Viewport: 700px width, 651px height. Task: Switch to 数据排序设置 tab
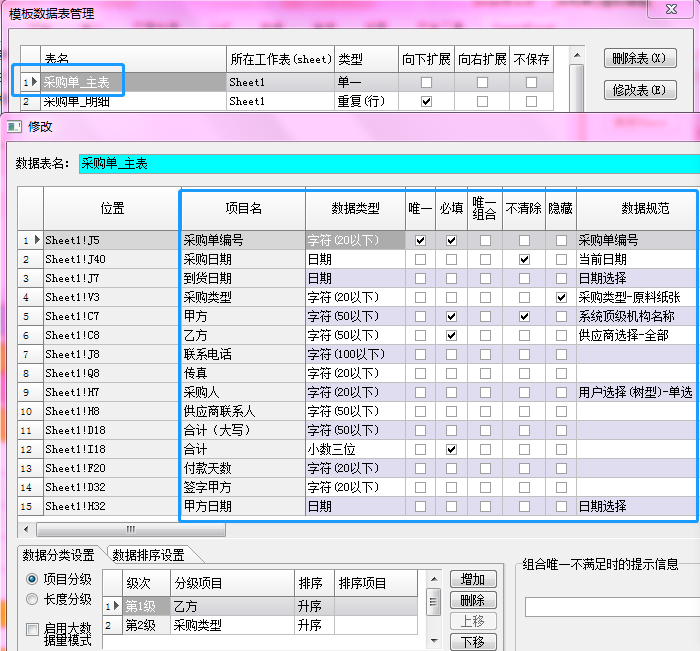click(149, 555)
